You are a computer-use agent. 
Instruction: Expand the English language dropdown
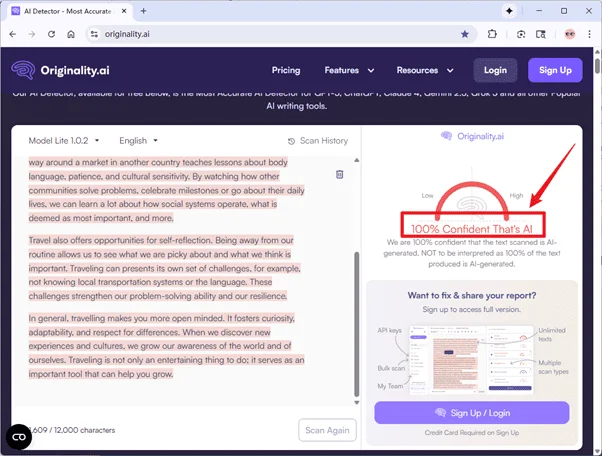point(138,141)
